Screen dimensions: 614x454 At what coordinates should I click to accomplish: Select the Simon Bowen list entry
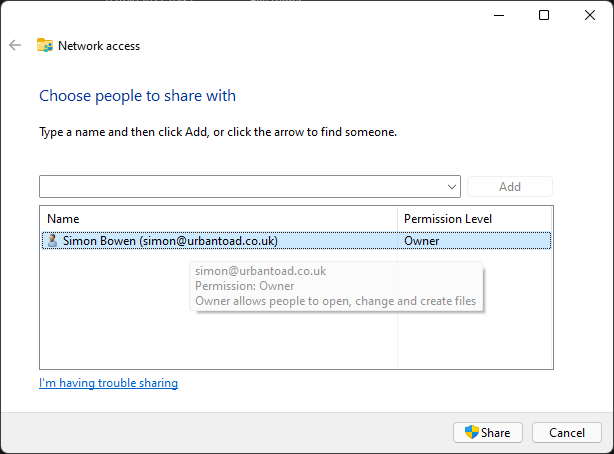(x=296, y=241)
